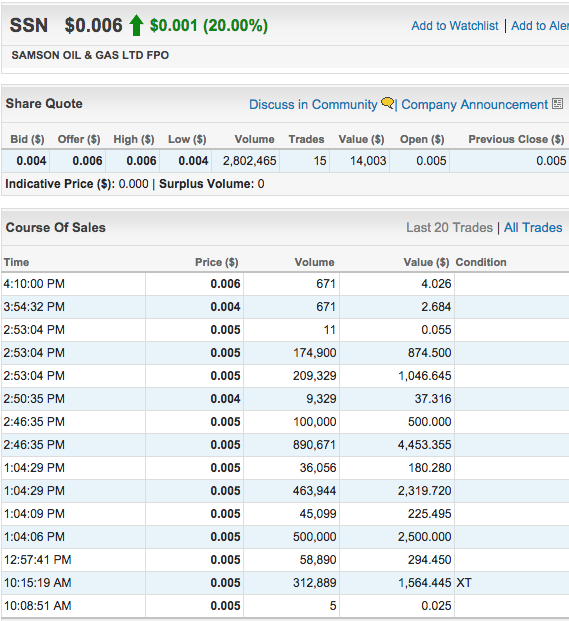The image size is (569, 621).
Task: Open the Add to Alert link
Action: (540, 26)
